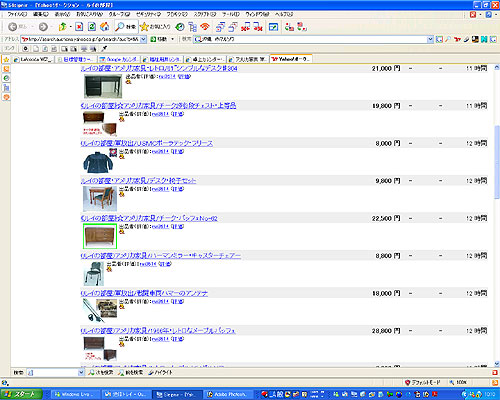Viewport: 500px width, 400px height.
Task: Click the pin icon in links bar
Action: coord(104,49)
